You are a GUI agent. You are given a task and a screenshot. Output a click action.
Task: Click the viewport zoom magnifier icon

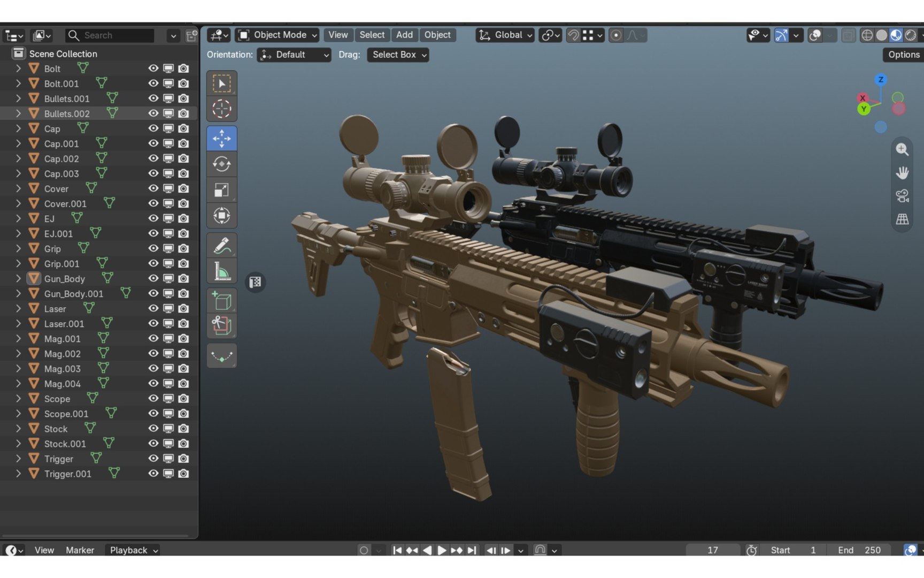[902, 149]
